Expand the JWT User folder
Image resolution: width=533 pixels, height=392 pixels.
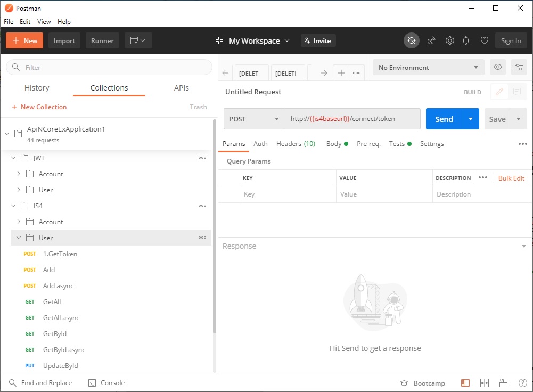[x=19, y=190]
